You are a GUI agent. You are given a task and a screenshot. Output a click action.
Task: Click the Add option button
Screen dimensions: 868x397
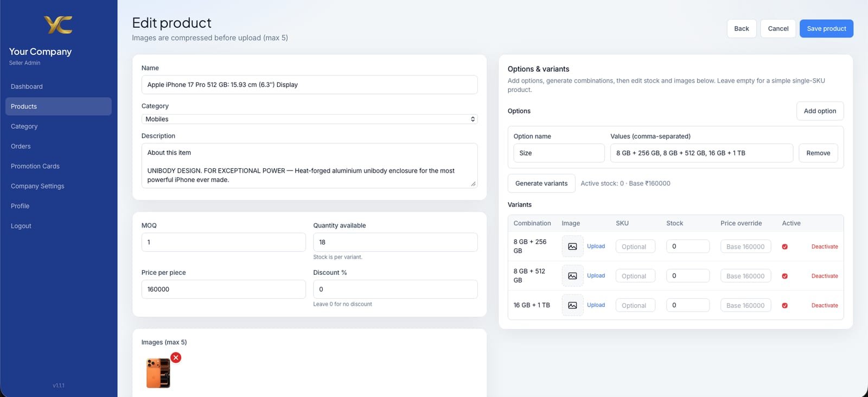[820, 111]
